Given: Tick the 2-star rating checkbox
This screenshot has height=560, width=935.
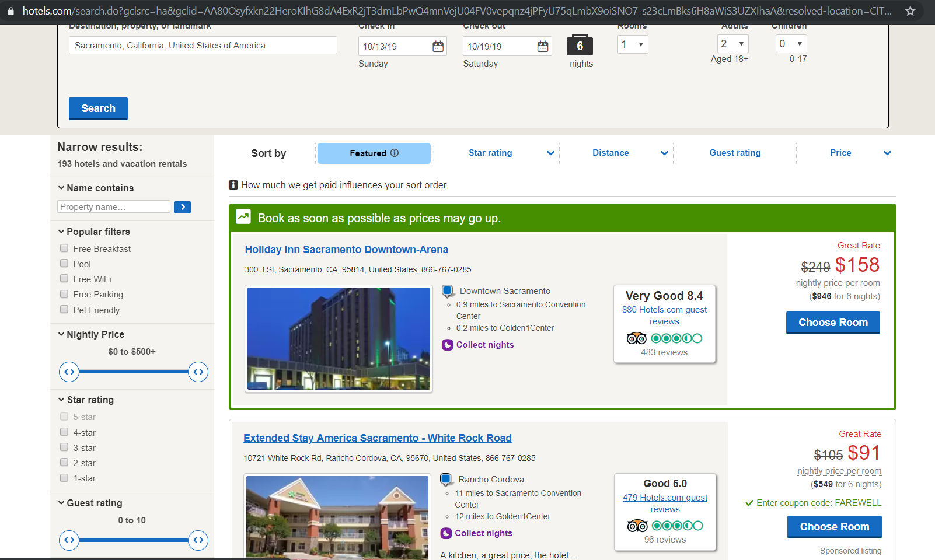Looking at the screenshot, I should click(x=64, y=462).
